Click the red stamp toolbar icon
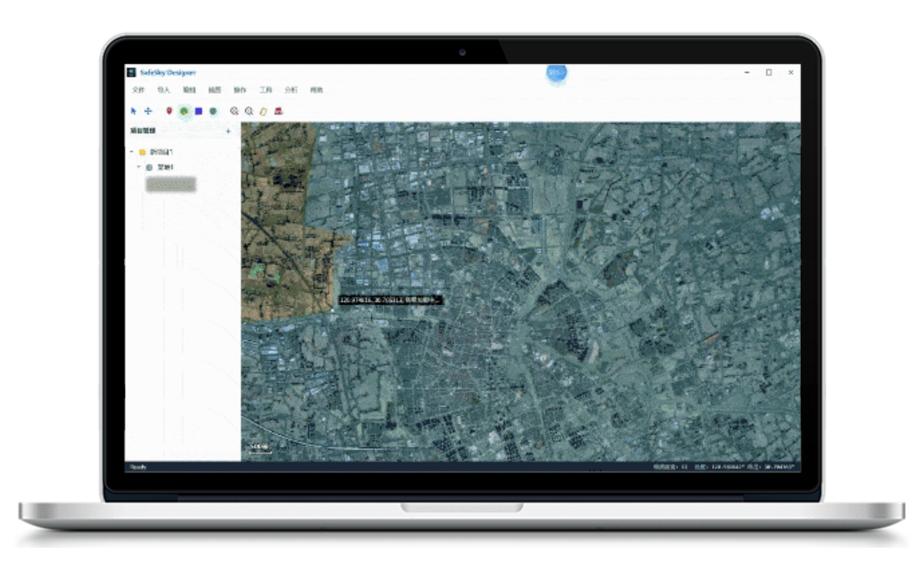 coord(278,111)
